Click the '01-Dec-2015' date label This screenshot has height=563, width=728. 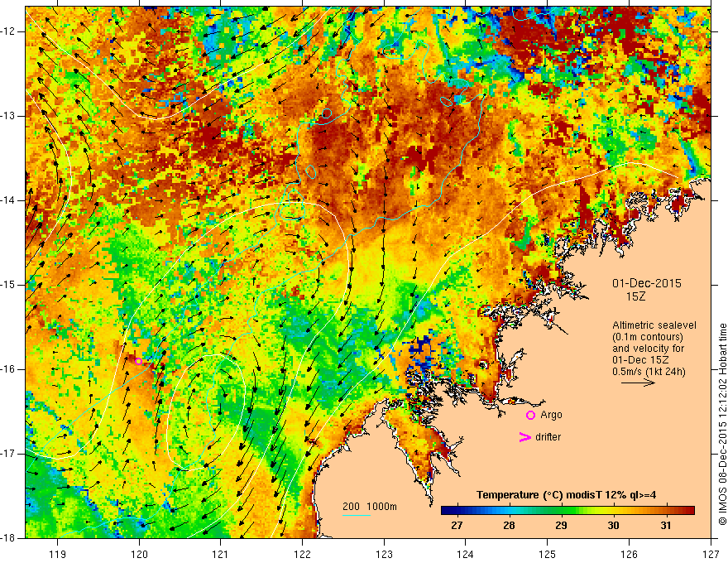[x=647, y=283]
